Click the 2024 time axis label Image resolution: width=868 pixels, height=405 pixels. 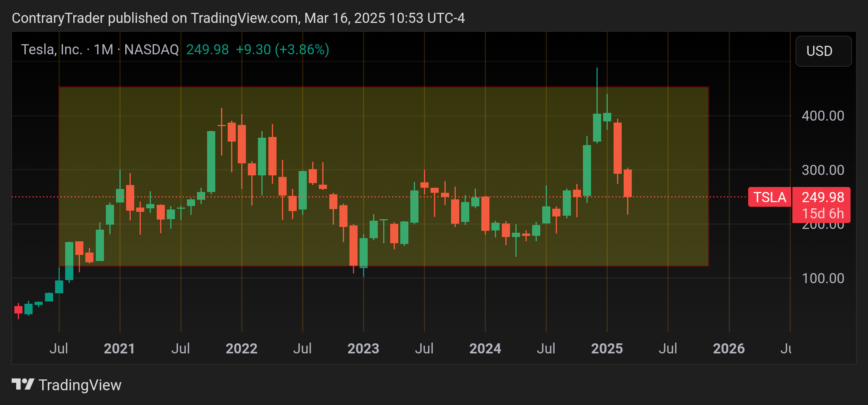[x=485, y=348]
